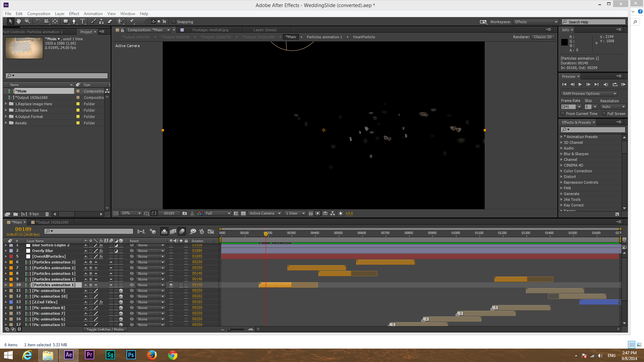Open the Brainstorm tool in timeline

tap(193, 231)
